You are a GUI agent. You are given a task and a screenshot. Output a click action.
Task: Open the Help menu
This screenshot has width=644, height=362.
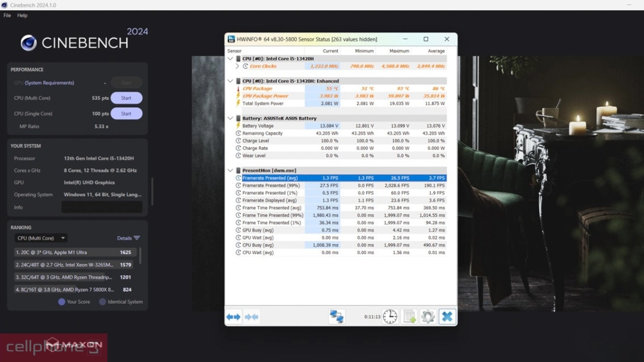tap(22, 16)
